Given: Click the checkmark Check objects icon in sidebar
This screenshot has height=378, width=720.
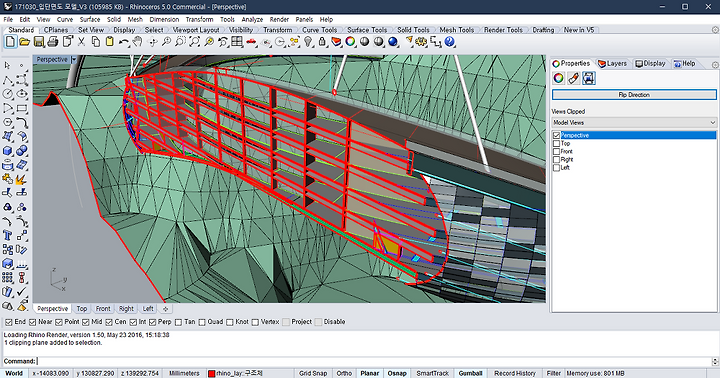Looking at the screenshot, I should (x=22, y=292).
